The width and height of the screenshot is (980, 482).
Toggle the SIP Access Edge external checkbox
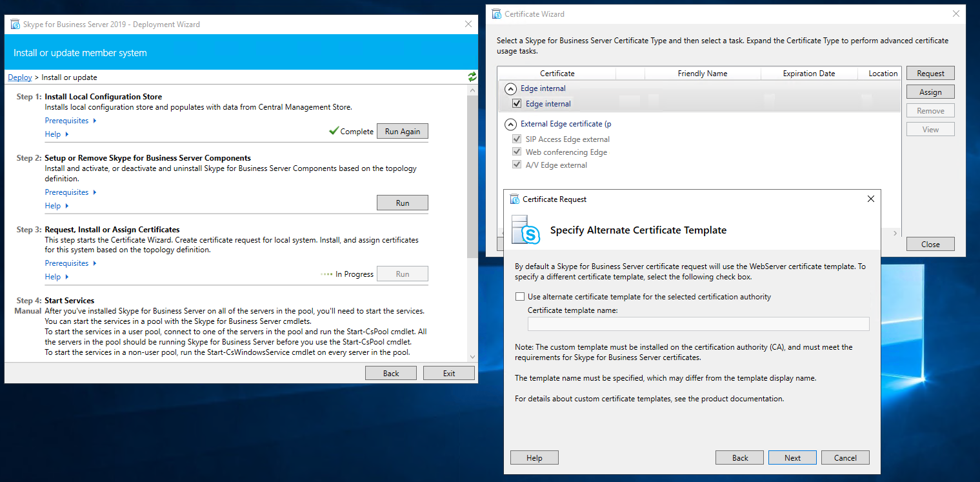point(516,139)
